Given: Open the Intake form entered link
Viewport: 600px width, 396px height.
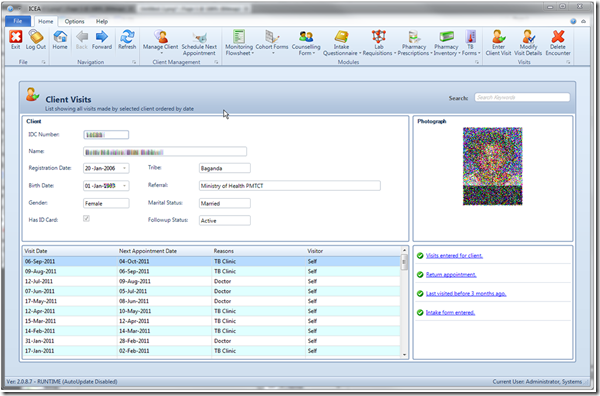Looking at the screenshot, I should tap(450, 313).
